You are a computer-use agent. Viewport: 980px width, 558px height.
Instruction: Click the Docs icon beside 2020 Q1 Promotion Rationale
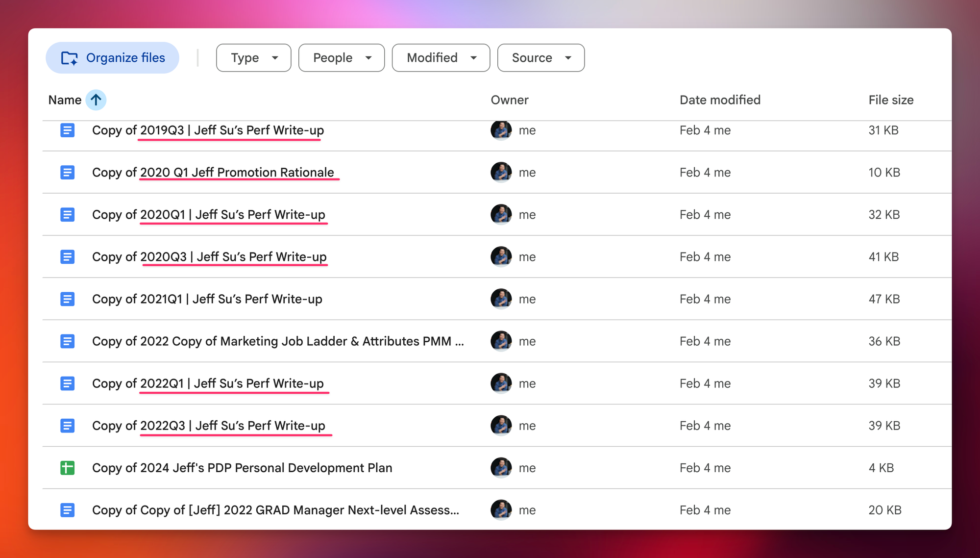pos(68,173)
